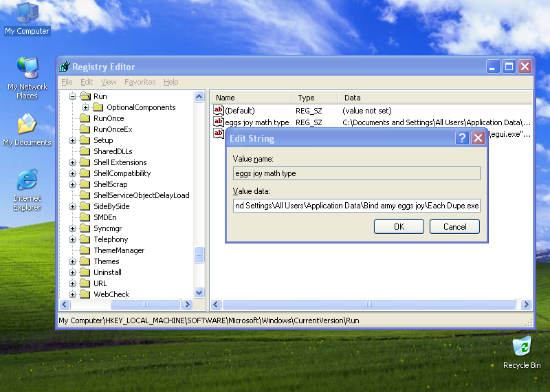The height and width of the screenshot is (392, 550).
Task: Click into the Value data field
Action: pos(356,206)
